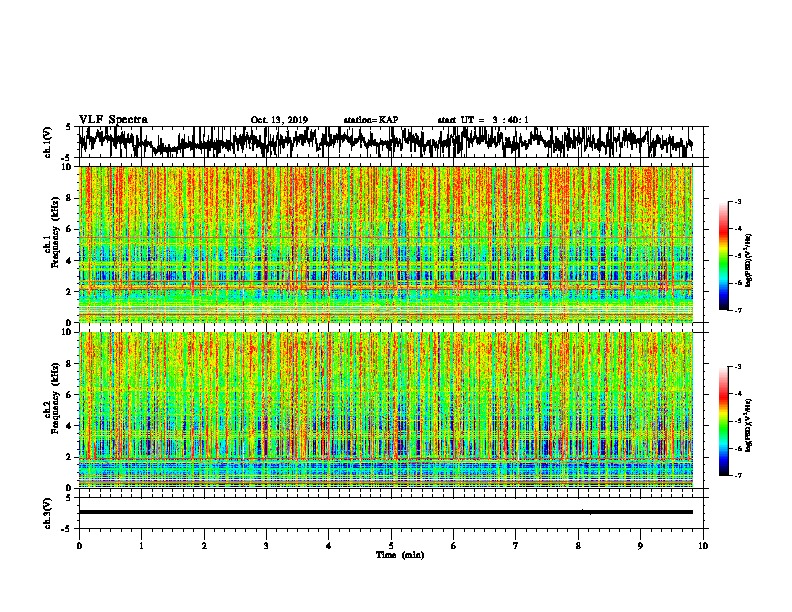Pick the ch.1 spectrogram color scale bar

pos(723,256)
